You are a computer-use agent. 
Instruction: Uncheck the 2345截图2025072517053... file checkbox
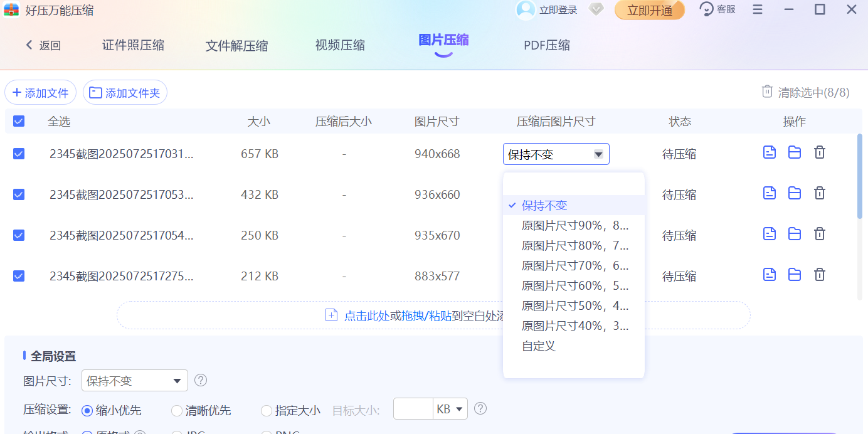click(x=19, y=194)
